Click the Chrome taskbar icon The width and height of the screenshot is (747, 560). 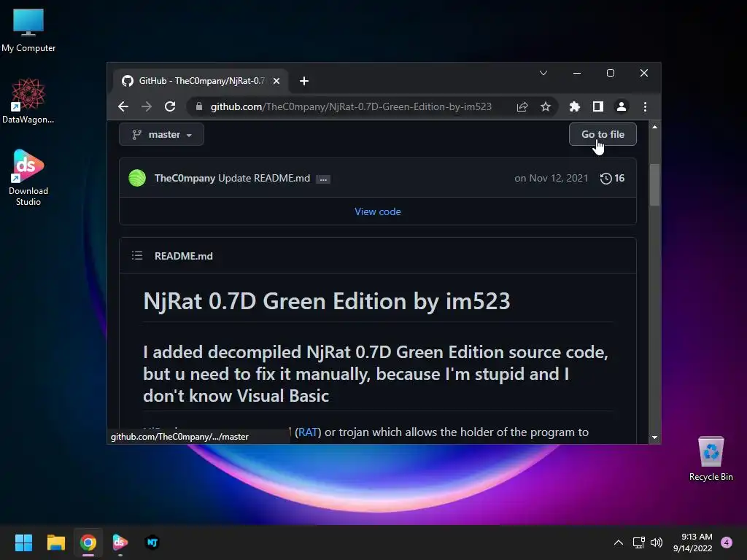click(x=88, y=542)
